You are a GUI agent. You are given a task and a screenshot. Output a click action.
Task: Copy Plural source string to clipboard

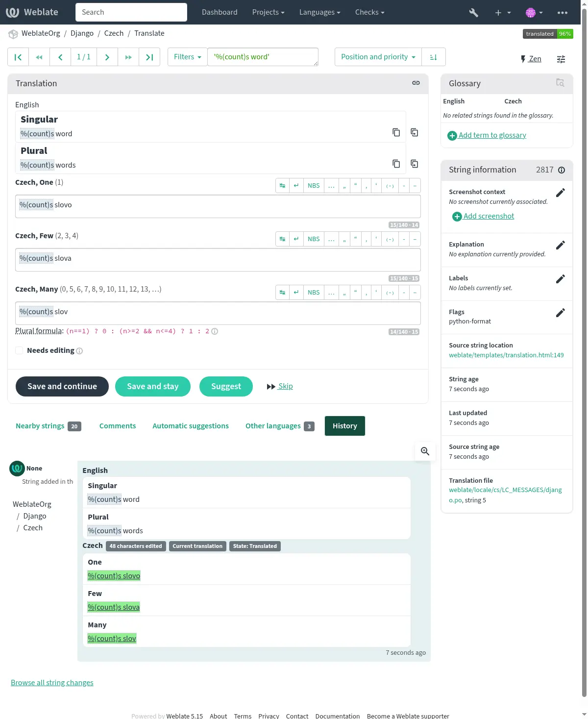(396, 164)
